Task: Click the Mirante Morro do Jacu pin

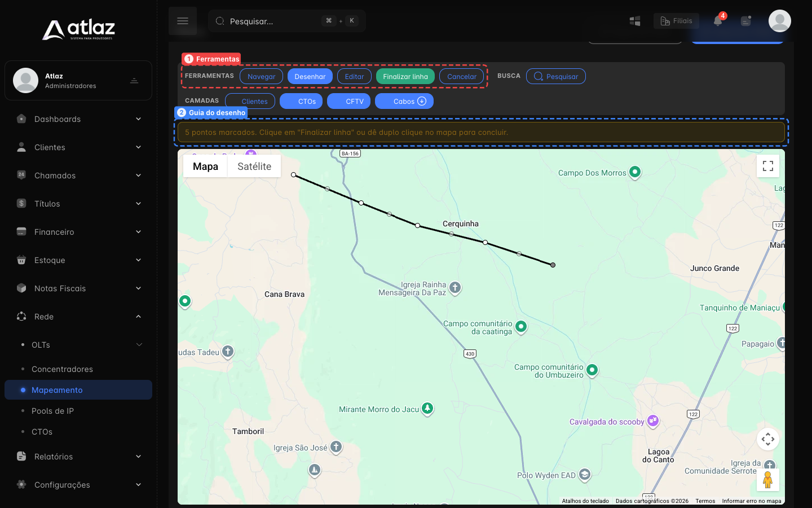Action: pos(427,408)
